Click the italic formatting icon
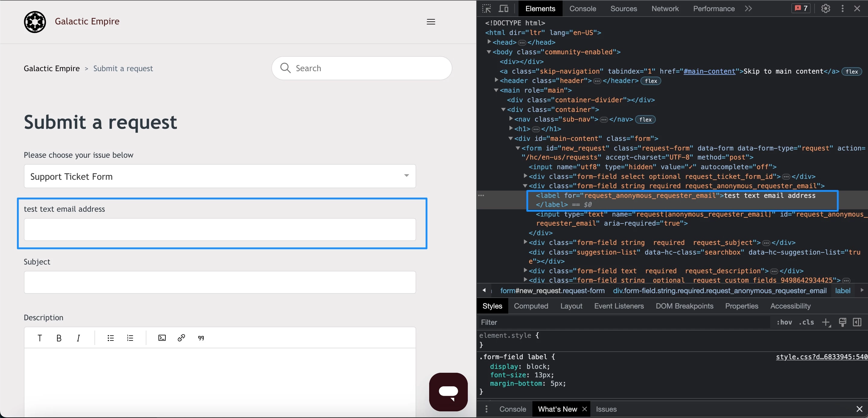Viewport: 868px width, 418px height. coord(78,338)
